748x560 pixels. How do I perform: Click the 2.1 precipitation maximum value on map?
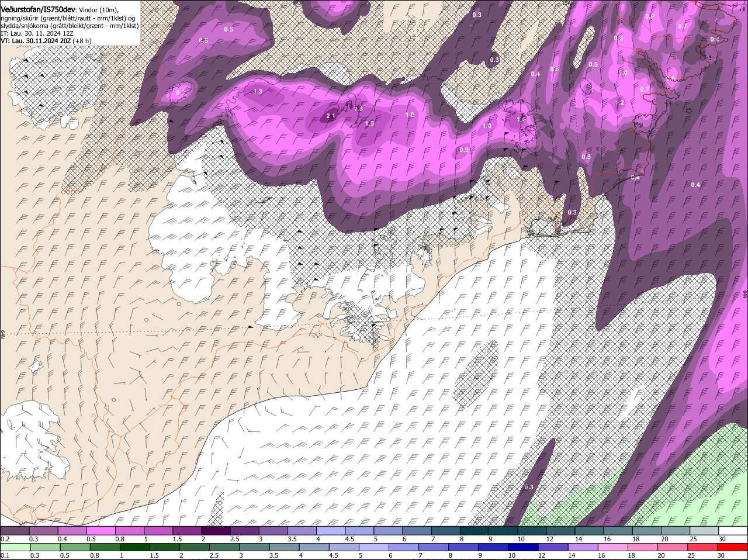330,116
